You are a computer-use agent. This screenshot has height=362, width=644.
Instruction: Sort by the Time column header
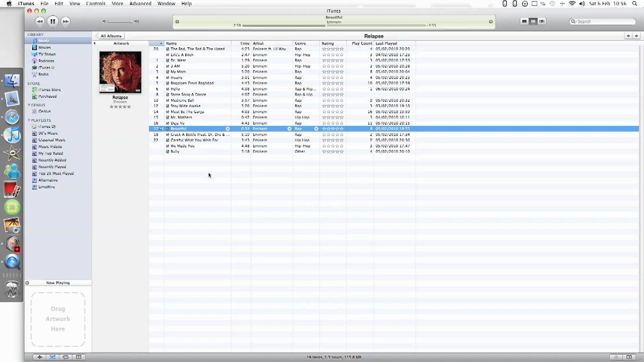coord(241,43)
